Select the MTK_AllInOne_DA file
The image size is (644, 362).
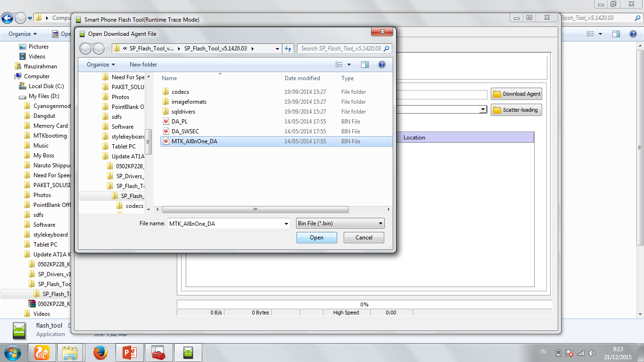(276, 141)
